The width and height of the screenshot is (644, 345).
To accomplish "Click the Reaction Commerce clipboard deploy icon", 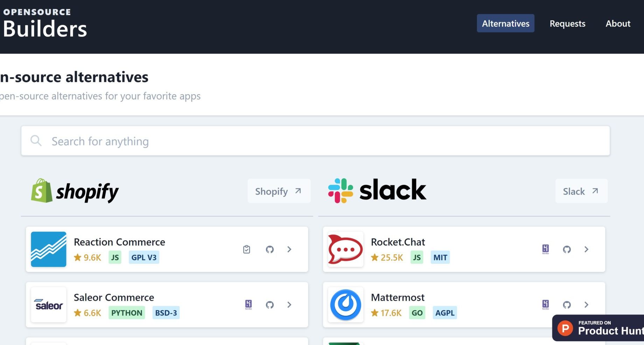I will coord(247,249).
